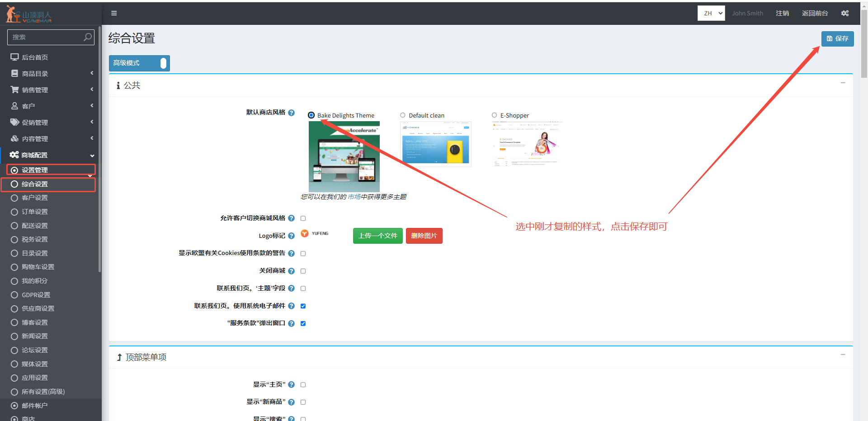Click help icon beside 关闭商城
The width and height of the screenshot is (868, 421).
coord(292,271)
